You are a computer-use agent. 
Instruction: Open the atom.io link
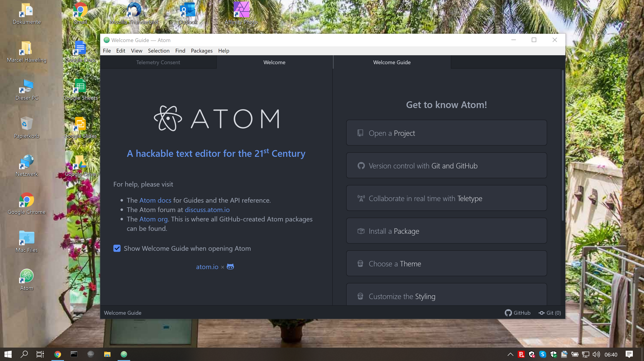point(207,267)
